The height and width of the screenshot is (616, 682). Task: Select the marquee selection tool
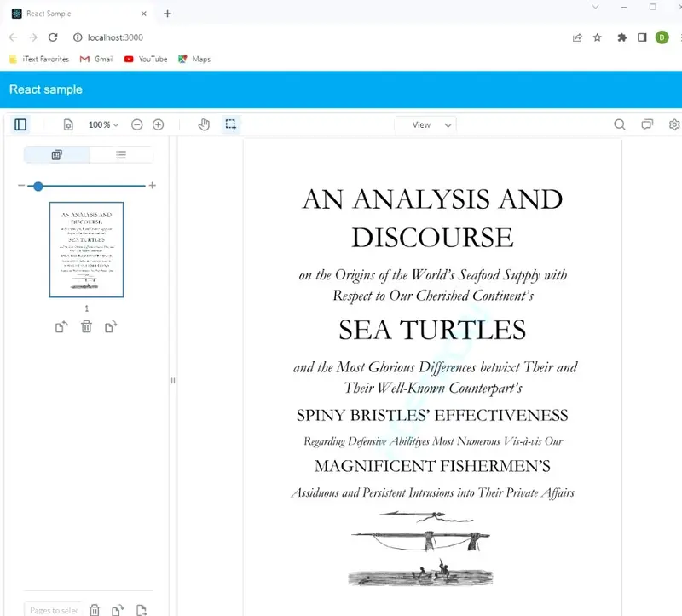click(x=231, y=124)
